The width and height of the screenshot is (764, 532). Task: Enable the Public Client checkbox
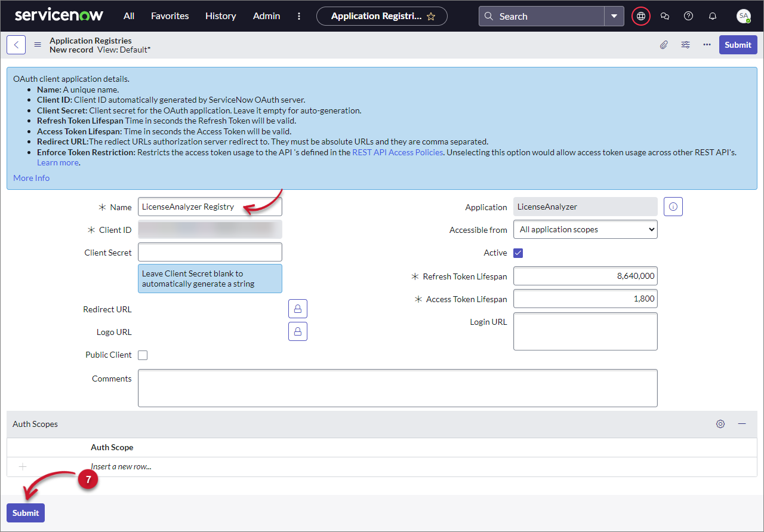[x=143, y=355]
